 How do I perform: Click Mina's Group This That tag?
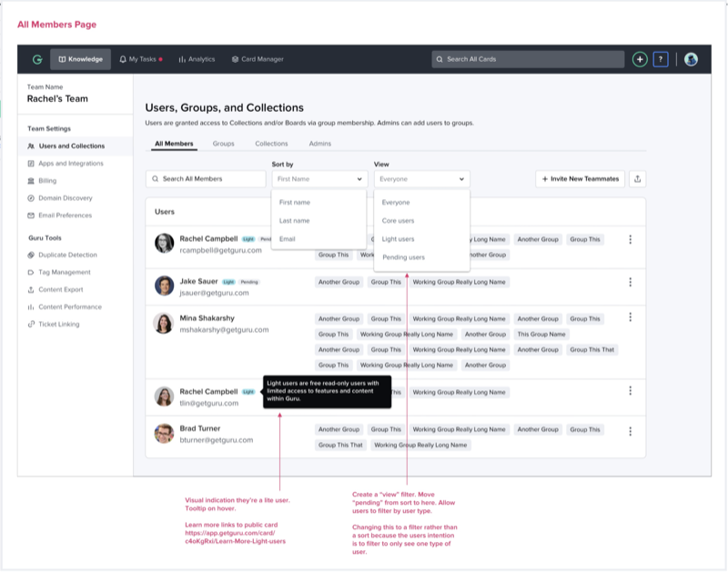point(592,350)
